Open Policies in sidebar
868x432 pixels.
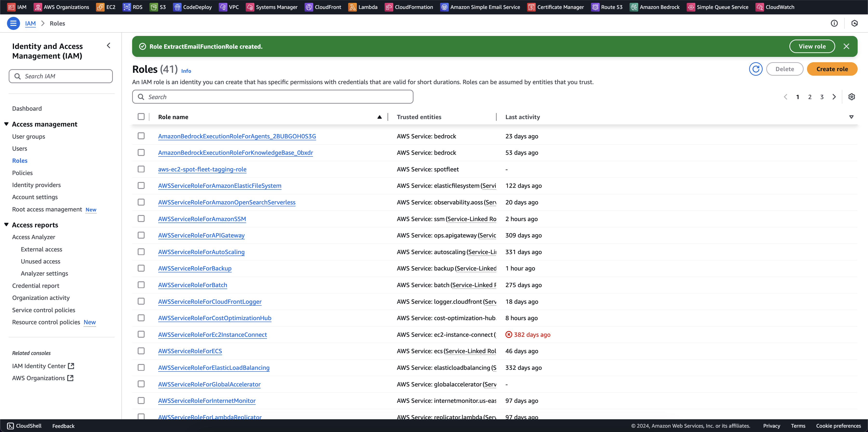(x=22, y=173)
